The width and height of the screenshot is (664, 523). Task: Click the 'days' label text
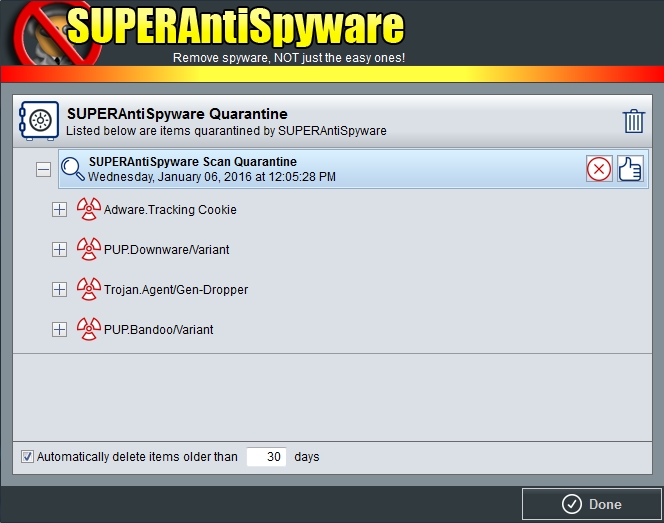307,457
